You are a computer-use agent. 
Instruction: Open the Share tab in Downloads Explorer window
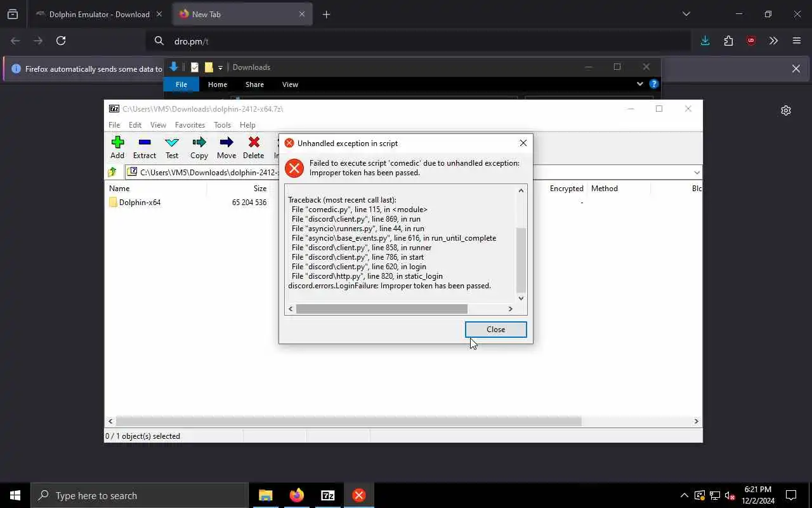(254, 84)
